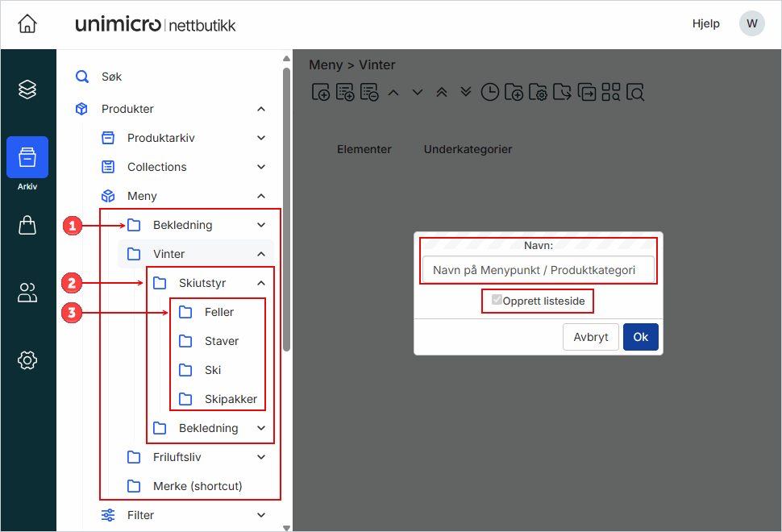Open the shopping bag section in the sidebar

[27, 225]
